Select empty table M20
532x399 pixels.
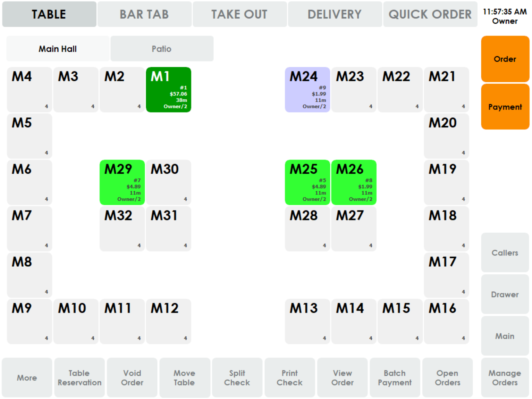pyautogui.click(x=447, y=136)
